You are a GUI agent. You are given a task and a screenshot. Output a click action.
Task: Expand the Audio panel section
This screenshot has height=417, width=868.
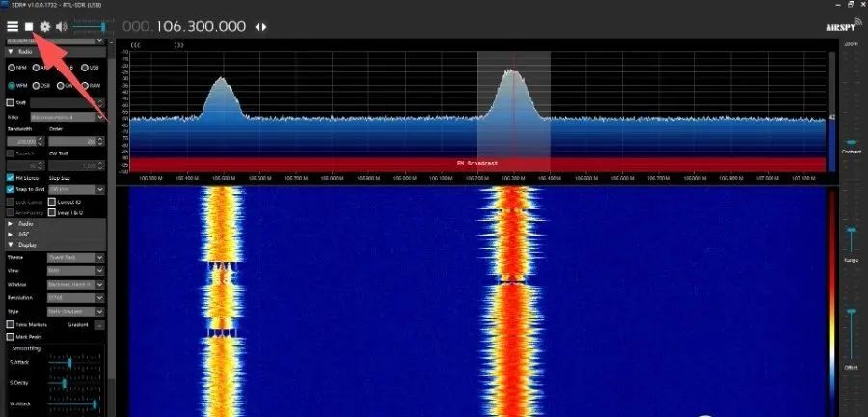(55, 224)
